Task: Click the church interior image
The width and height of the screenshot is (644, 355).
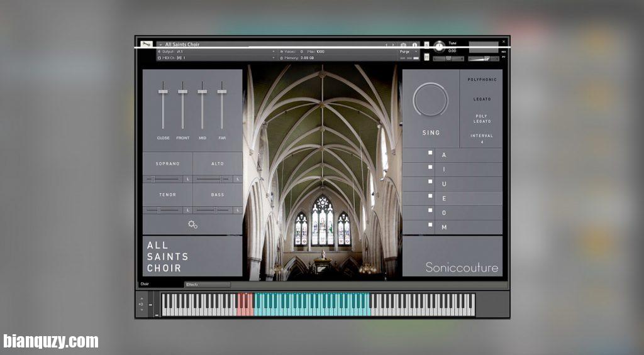Action: coord(322,172)
